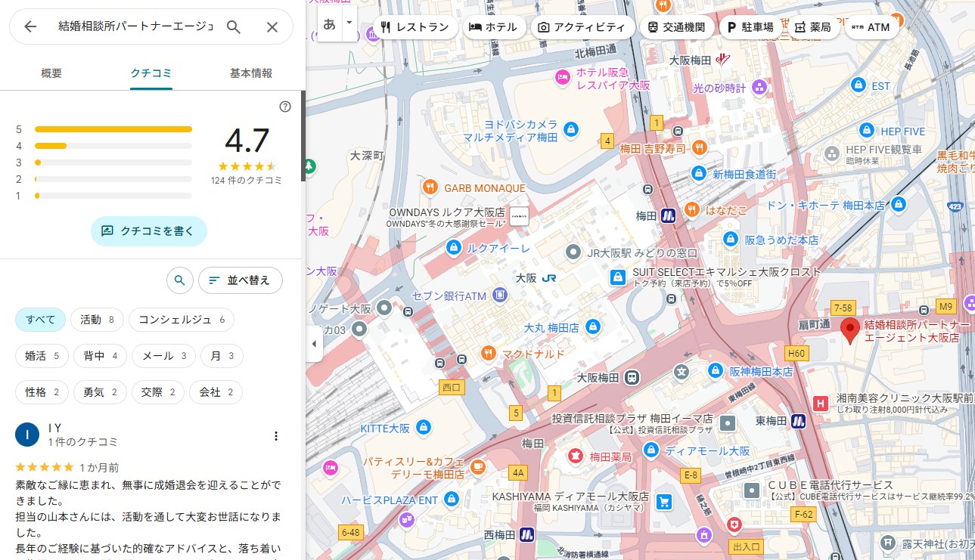Select the すべて review filter chip

tap(41, 320)
